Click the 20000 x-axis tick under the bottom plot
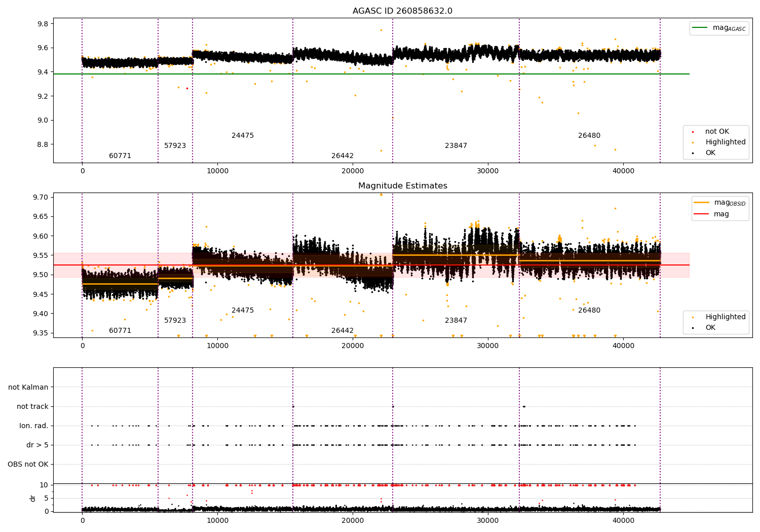The width and height of the screenshot is (760, 532). pos(353,520)
